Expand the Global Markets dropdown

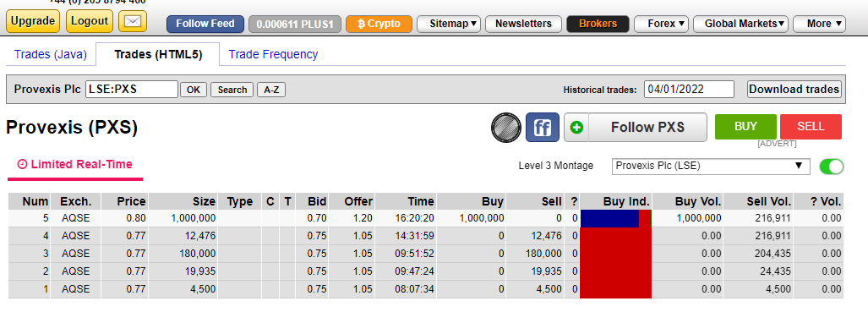740,24
